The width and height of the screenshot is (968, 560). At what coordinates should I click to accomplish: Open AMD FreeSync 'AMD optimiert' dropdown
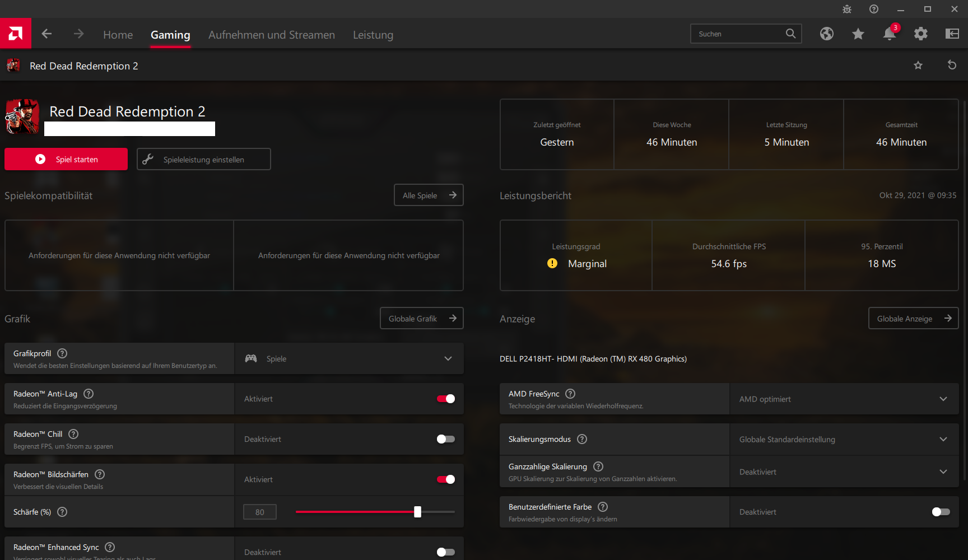pos(844,399)
